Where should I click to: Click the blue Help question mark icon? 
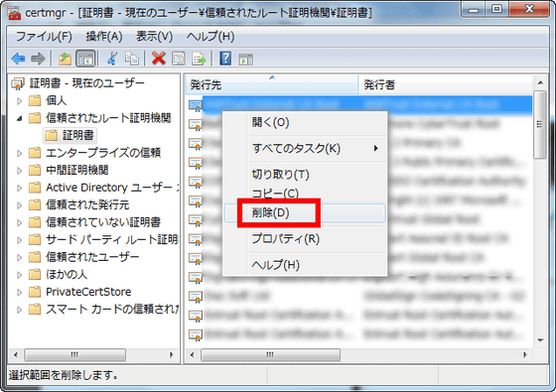pos(225,59)
